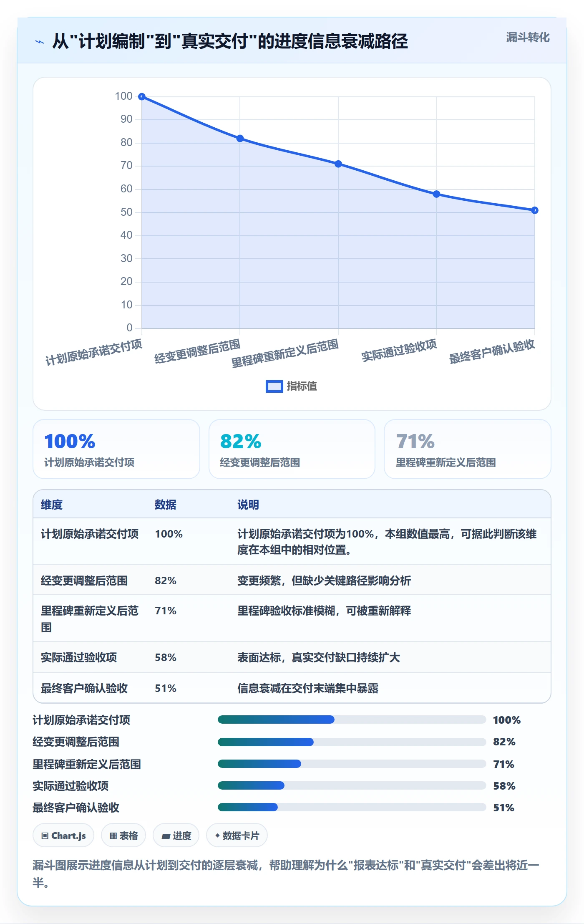Click the 维度 column header
The height and width of the screenshot is (924, 584).
52,505
